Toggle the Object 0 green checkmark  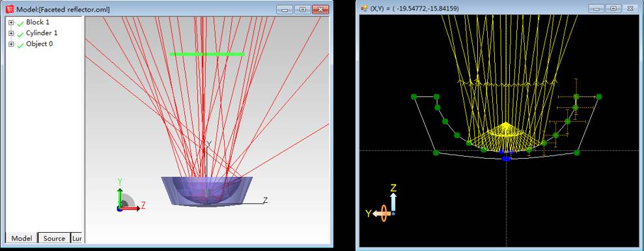tap(20, 45)
